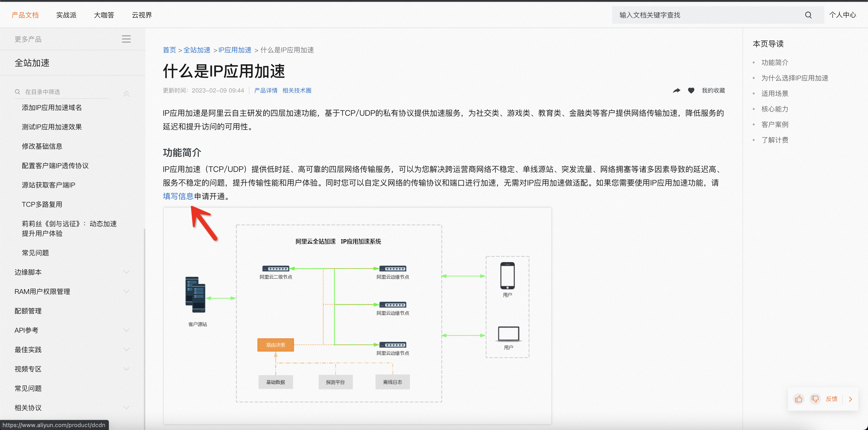868x430 pixels.
Task: Click the 全站加速 sidebar heading
Action: coord(32,63)
